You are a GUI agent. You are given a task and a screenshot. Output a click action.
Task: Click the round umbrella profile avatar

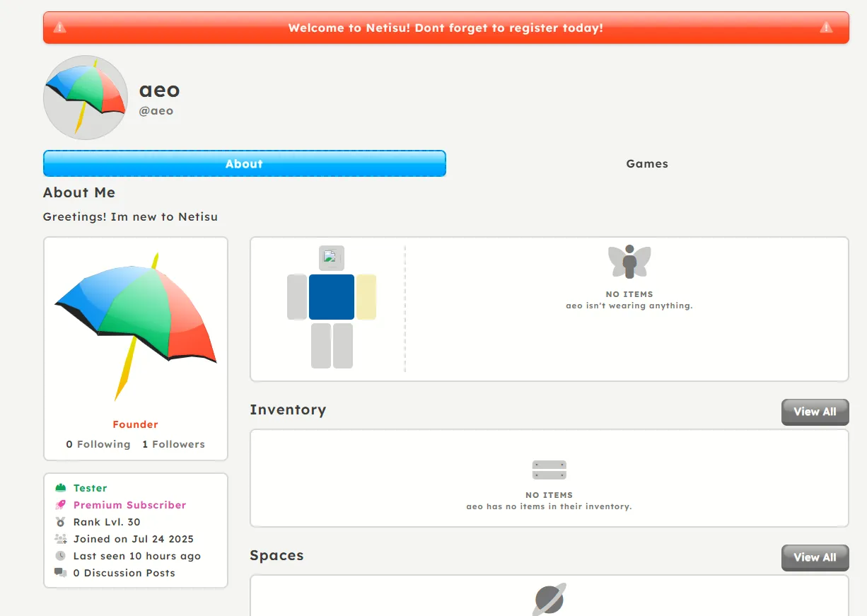tap(86, 98)
